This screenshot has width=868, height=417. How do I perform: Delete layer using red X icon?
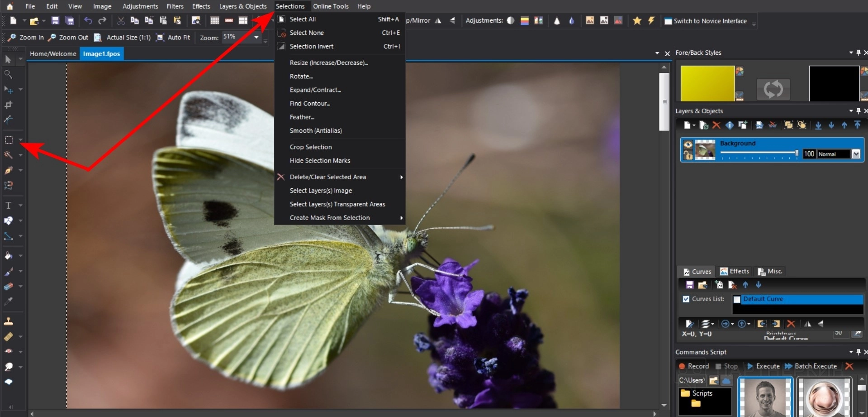click(716, 125)
